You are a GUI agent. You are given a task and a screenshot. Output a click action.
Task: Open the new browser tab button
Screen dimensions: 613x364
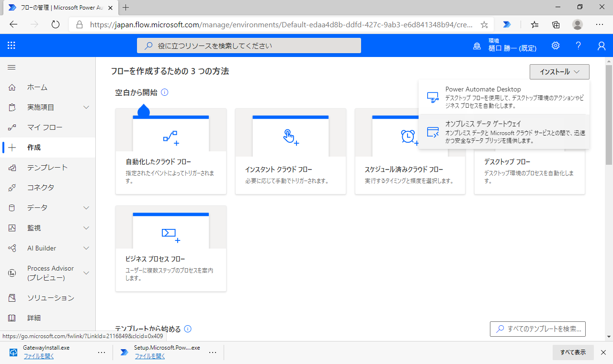[126, 7]
